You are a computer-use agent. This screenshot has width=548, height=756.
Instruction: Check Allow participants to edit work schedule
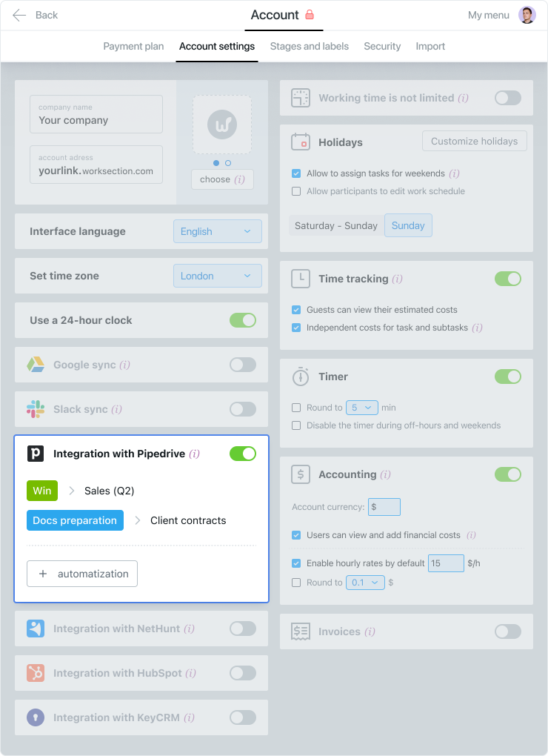coord(296,191)
